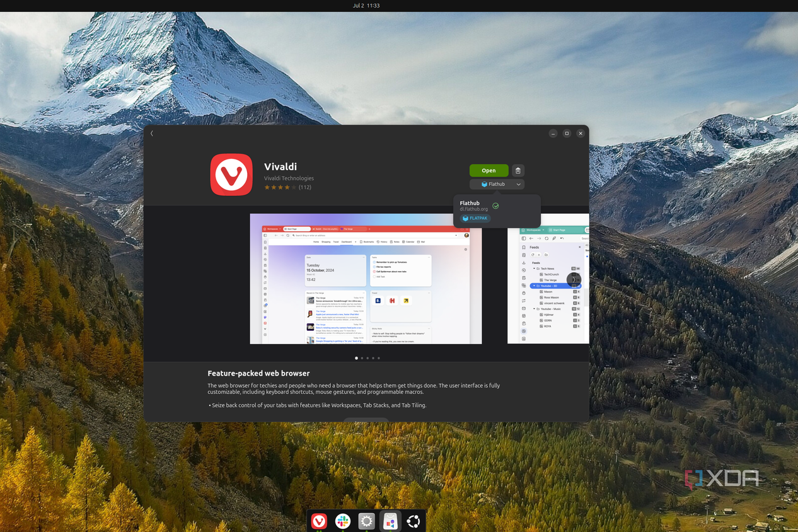Open the second screenshot showing Feeds
Screen dimensions: 798x532
coord(548,279)
